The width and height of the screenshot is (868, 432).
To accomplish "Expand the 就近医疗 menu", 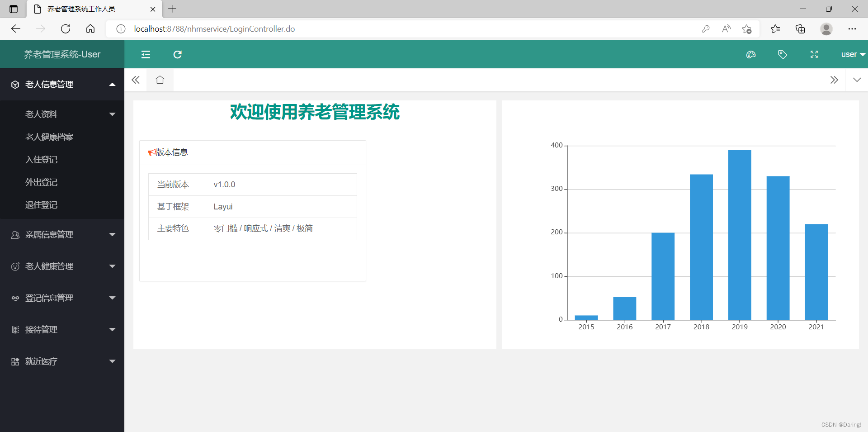I will coord(62,361).
